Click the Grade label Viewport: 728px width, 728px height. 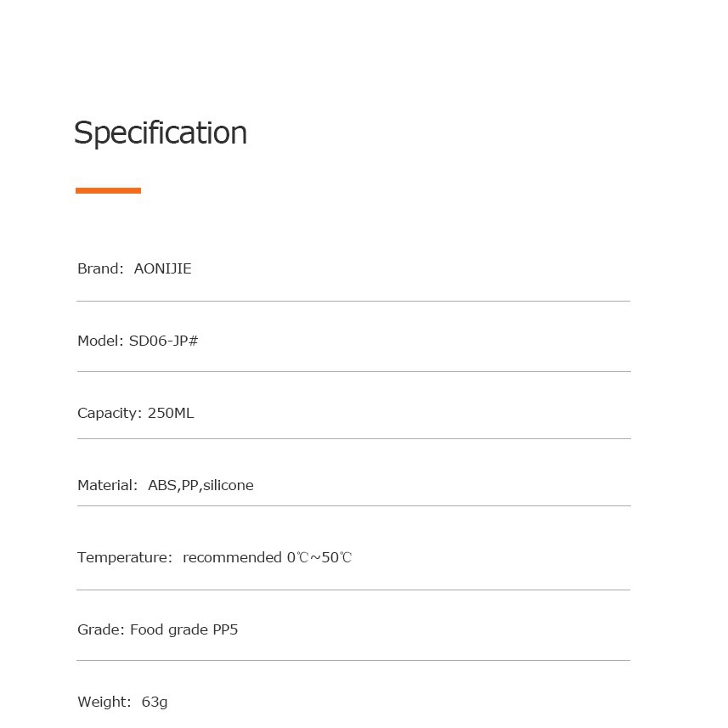pyautogui.click(x=101, y=629)
